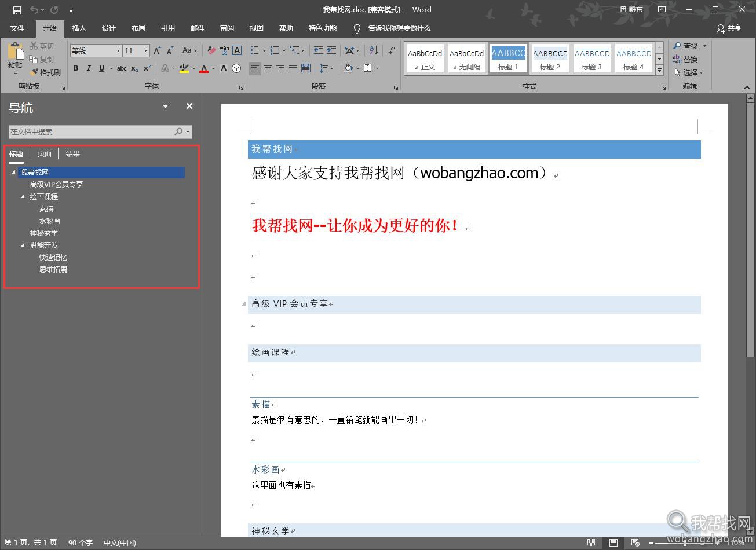Switch to the 设计 (Design) ribbon tab

tap(108, 28)
